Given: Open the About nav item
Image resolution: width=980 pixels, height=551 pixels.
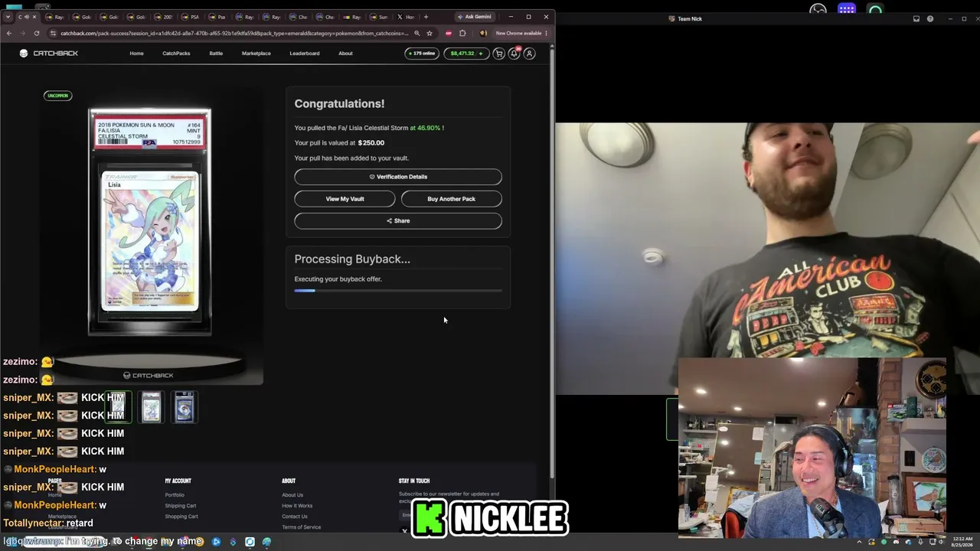Looking at the screenshot, I should [x=345, y=54].
